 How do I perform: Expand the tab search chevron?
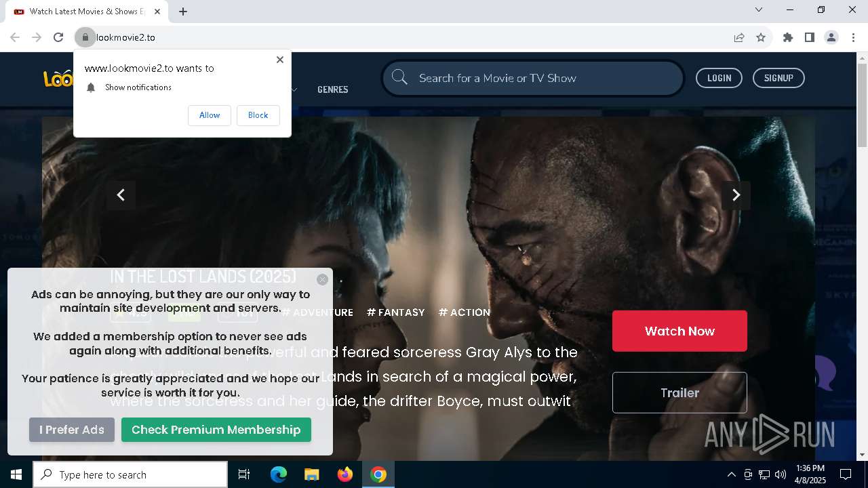point(759,9)
